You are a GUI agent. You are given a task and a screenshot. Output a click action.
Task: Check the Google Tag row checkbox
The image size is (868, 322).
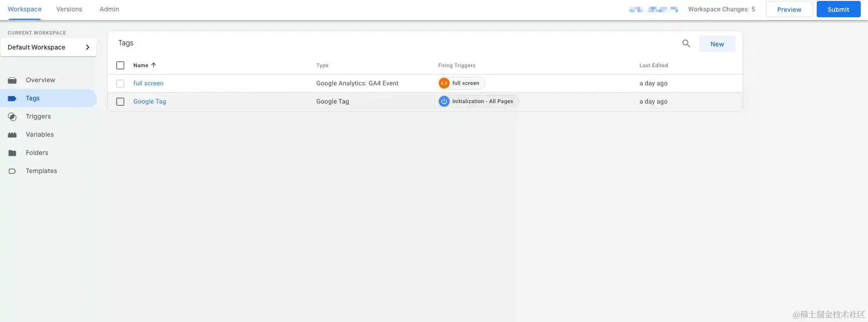(x=120, y=102)
